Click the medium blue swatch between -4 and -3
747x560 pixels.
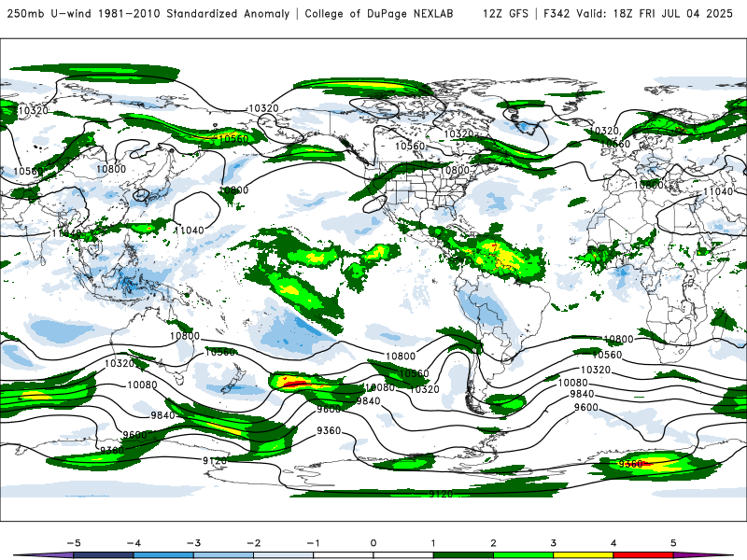[x=163, y=555]
